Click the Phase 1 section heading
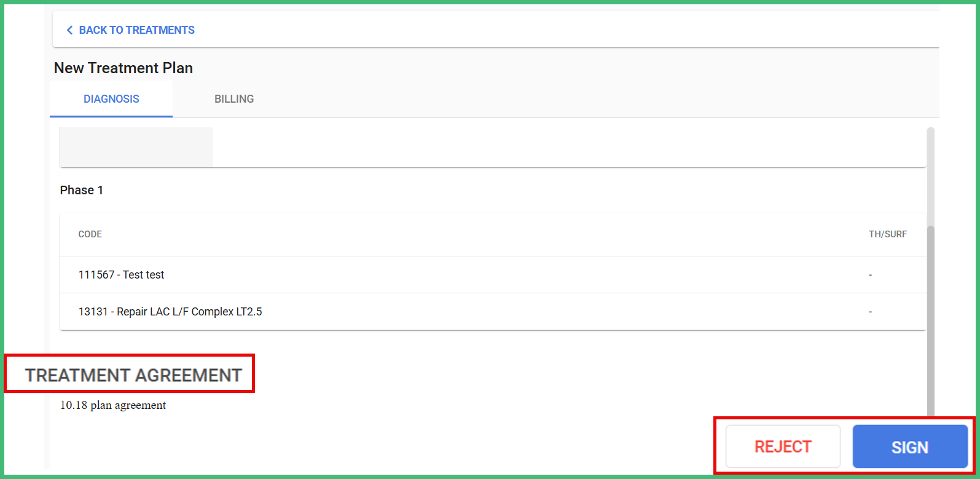Viewport: 980px width, 479px height. (82, 191)
